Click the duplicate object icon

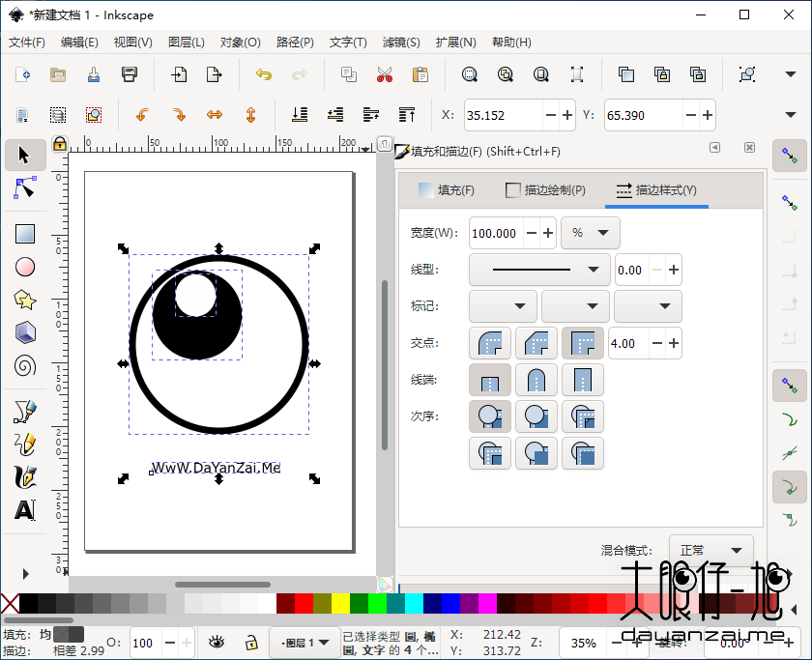coord(626,74)
